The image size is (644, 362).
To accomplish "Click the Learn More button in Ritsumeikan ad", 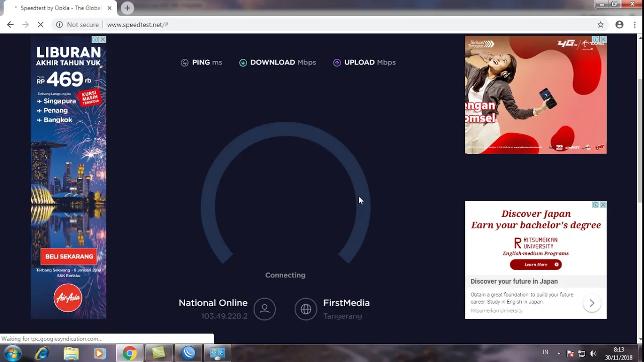I will (535, 264).
